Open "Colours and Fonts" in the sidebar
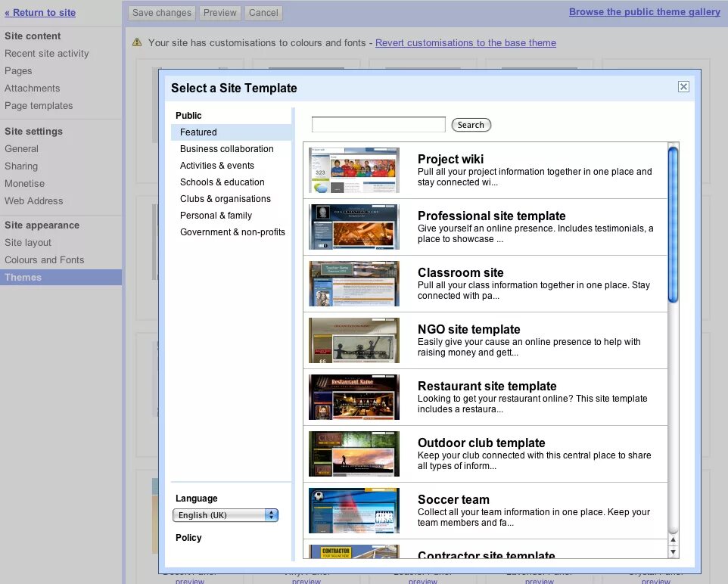Image resolution: width=728 pixels, height=584 pixels. (50, 259)
